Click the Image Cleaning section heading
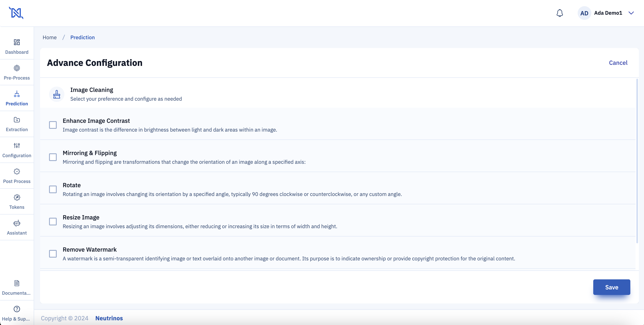The height and width of the screenshot is (325, 644). tap(91, 90)
